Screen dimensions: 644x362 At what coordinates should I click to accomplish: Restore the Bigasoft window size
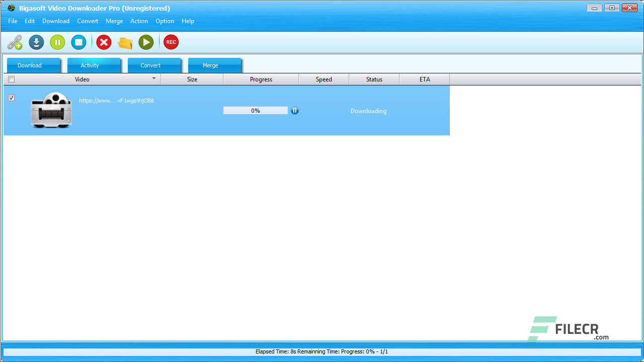pyautogui.click(x=612, y=8)
